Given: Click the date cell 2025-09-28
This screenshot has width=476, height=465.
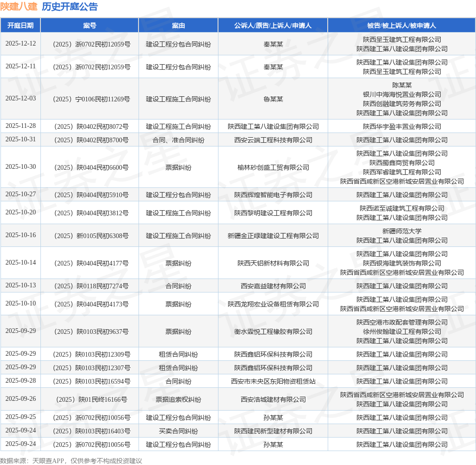Looking at the screenshot, I should click(20, 381).
